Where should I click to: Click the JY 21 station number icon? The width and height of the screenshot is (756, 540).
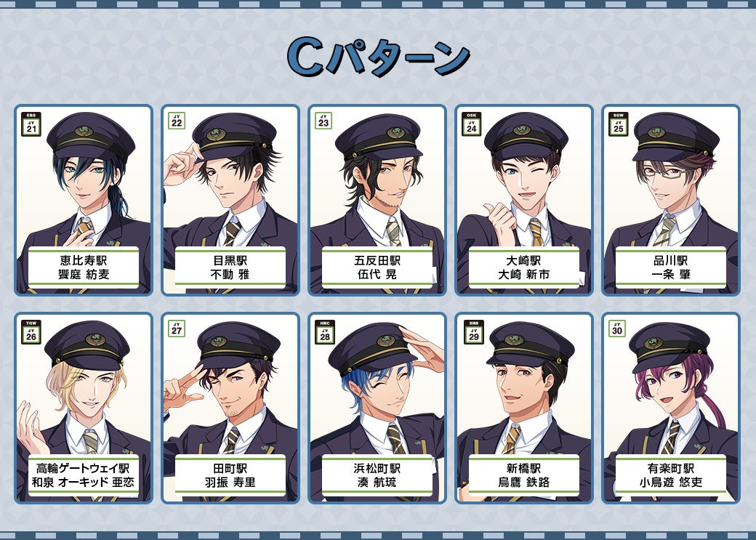click(31, 124)
